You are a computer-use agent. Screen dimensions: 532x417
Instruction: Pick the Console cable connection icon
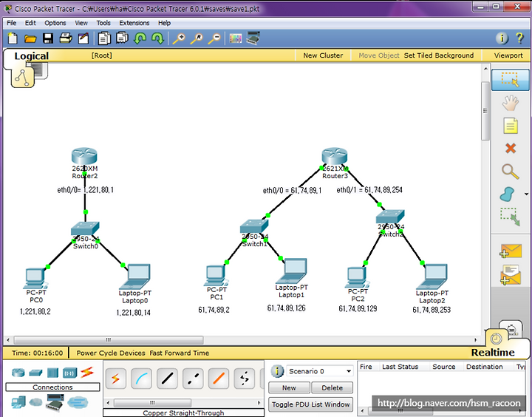(141, 379)
